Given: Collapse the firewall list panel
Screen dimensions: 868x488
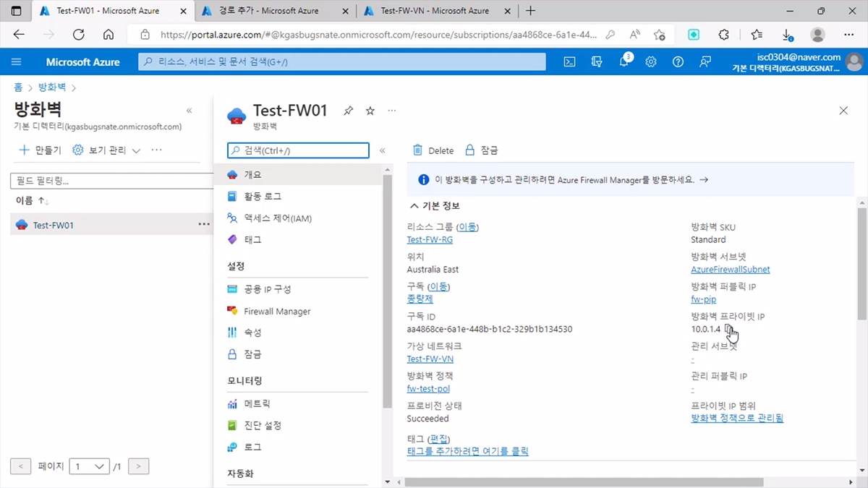Looking at the screenshot, I should [190, 111].
